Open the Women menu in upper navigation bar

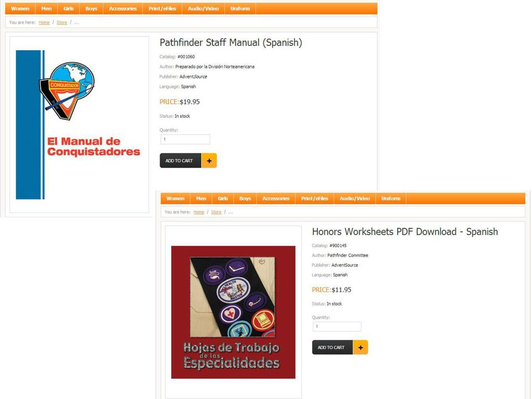click(x=20, y=9)
